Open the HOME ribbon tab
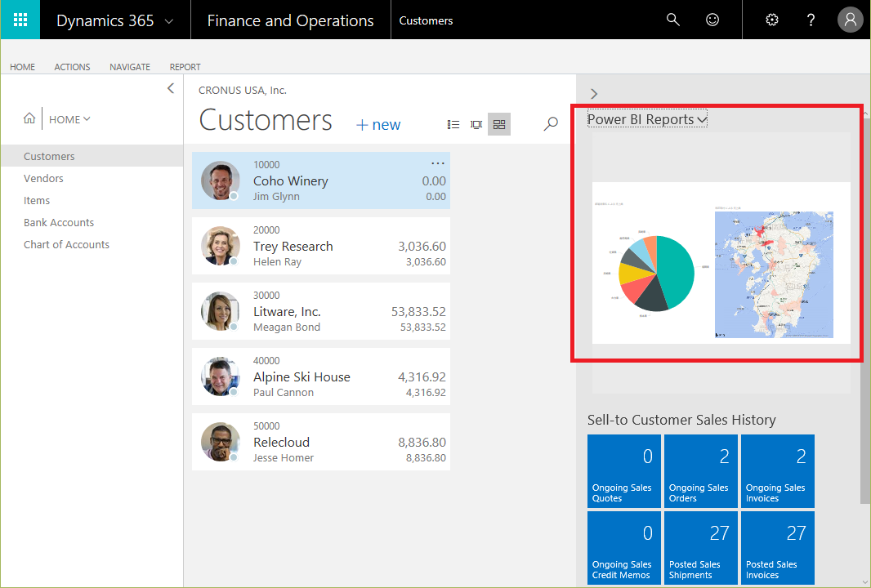 (22, 67)
